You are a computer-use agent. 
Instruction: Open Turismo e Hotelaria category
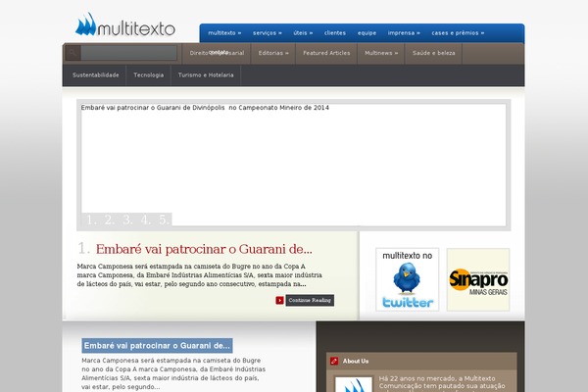point(206,75)
